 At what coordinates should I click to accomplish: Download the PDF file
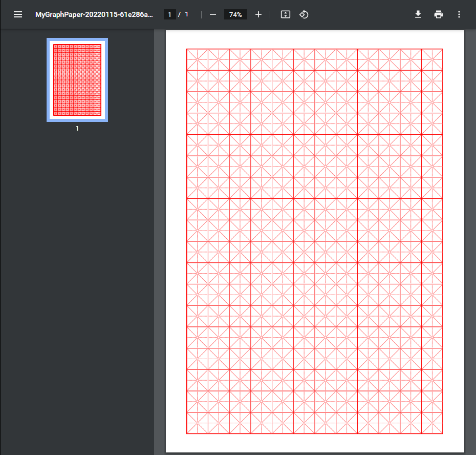click(x=418, y=14)
